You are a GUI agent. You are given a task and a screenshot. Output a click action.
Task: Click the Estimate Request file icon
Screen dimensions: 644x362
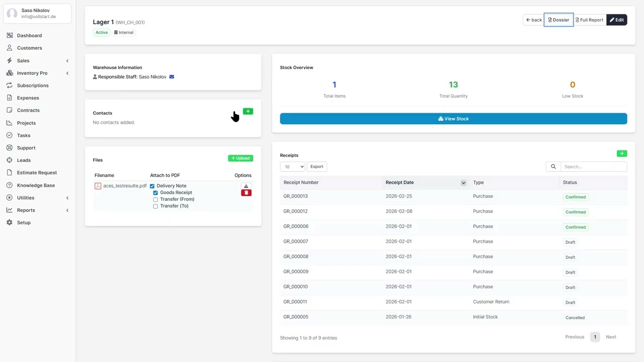[x=10, y=172]
